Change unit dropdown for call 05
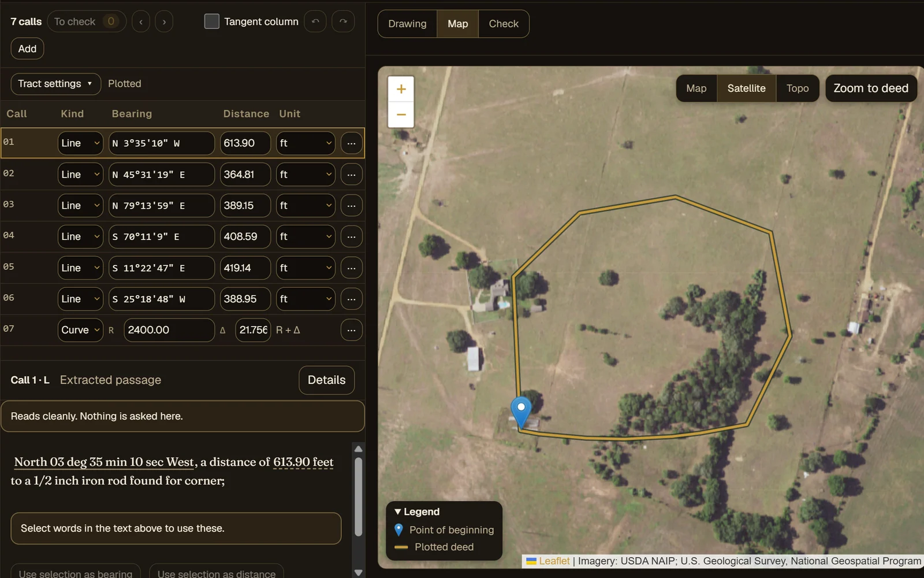The height and width of the screenshot is (578, 924). (305, 268)
